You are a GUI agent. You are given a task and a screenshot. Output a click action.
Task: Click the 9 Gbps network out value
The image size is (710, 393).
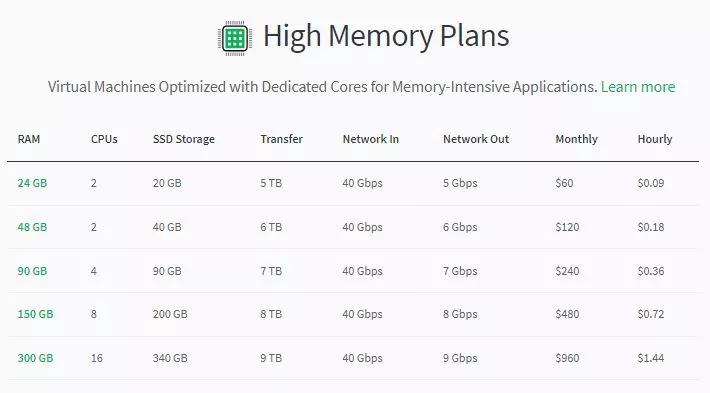[460, 358]
